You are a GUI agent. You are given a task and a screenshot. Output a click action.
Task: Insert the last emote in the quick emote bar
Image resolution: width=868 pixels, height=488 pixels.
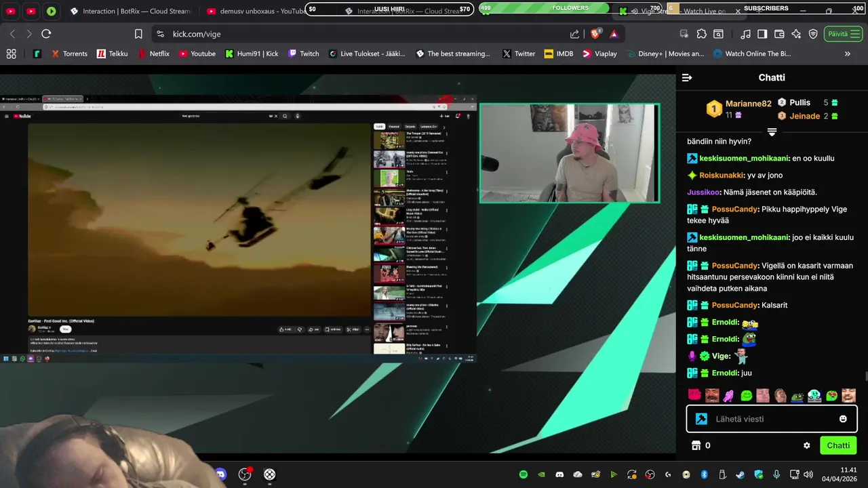849,395
